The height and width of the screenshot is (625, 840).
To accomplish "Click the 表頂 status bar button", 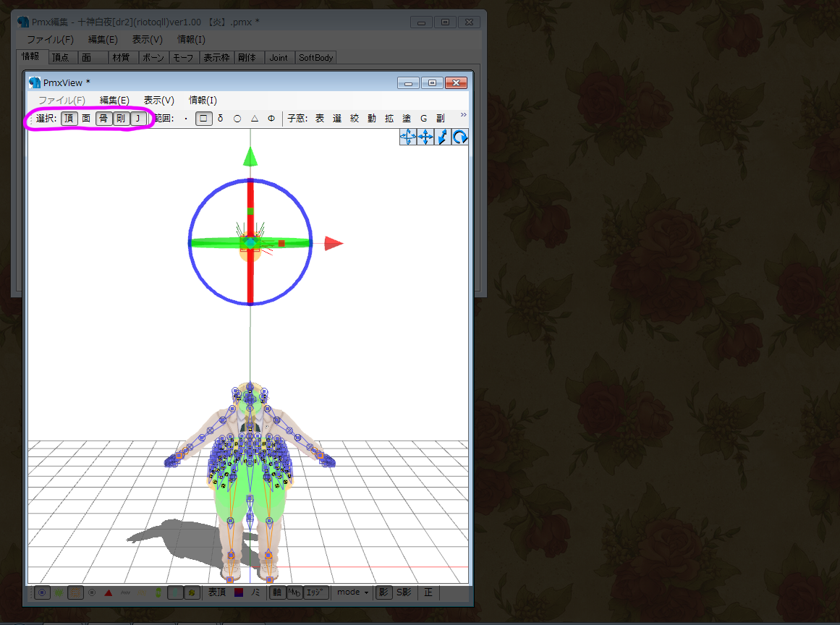I will click(217, 592).
